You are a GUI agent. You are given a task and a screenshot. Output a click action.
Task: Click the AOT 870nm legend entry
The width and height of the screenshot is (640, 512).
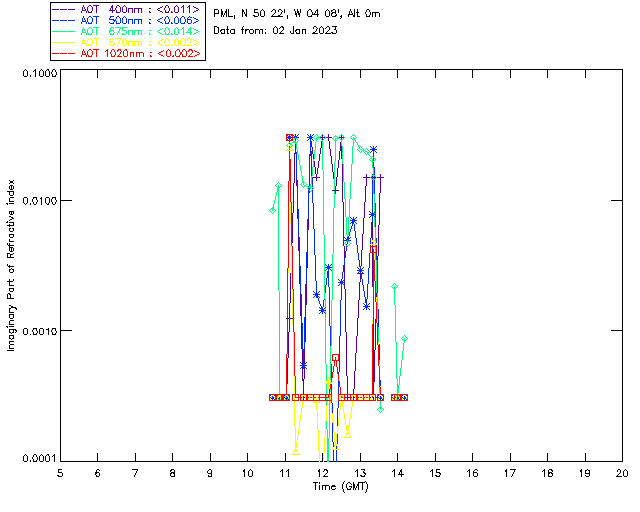point(126,42)
